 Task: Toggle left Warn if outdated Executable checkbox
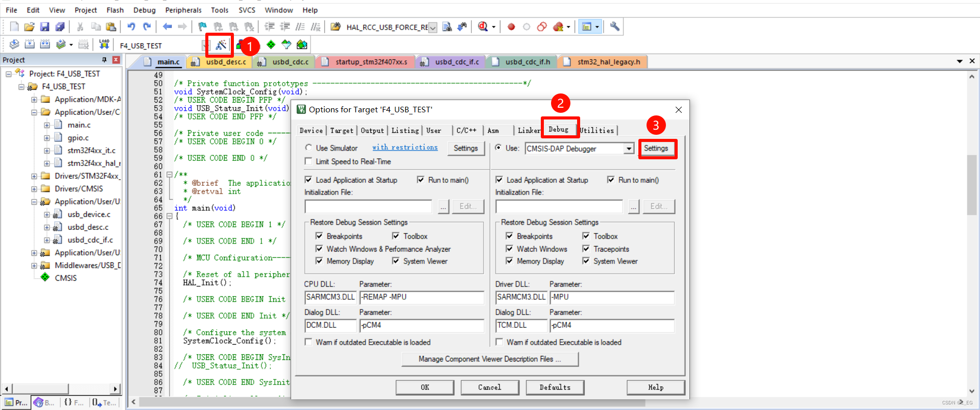point(308,342)
